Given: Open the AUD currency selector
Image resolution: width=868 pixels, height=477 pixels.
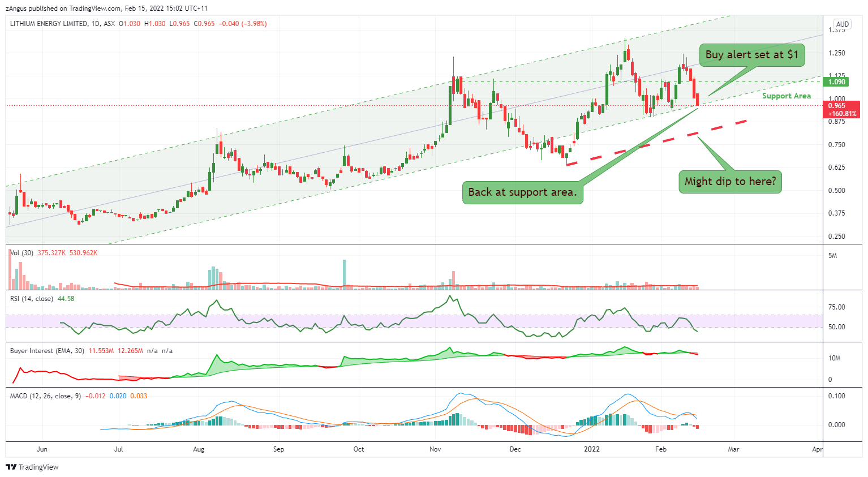Looking at the screenshot, I should point(843,24).
